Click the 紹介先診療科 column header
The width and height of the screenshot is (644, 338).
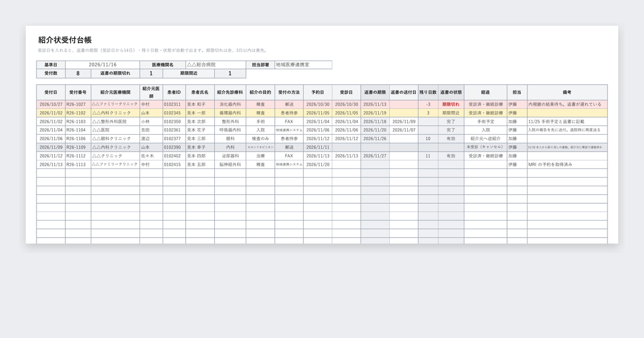pyautogui.click(x=230, y=92)
